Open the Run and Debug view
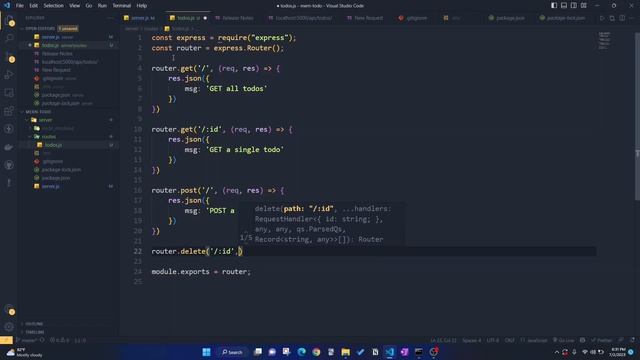Image resolution: width=640 pixels, height=360 pixels. (x=9, y=75)
